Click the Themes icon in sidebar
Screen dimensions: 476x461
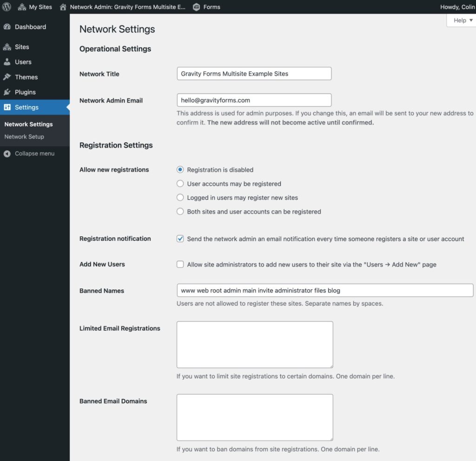pos(8,77)
